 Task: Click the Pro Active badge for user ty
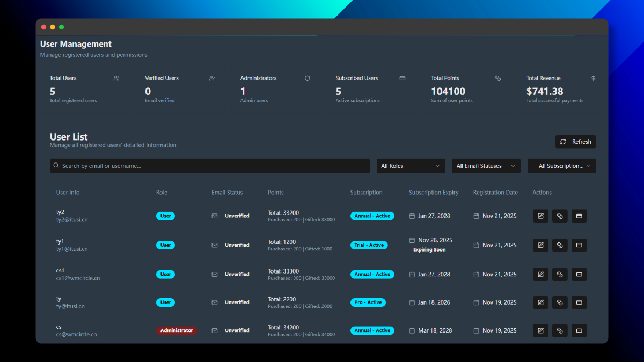368,302
